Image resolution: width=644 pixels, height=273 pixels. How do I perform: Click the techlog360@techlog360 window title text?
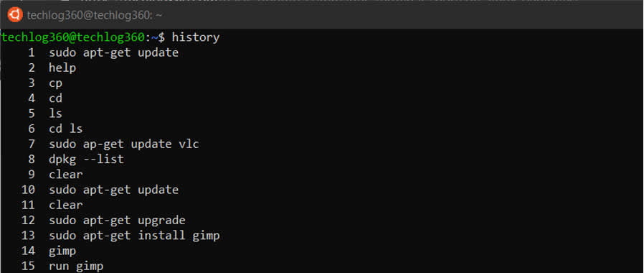pos(94,16)
